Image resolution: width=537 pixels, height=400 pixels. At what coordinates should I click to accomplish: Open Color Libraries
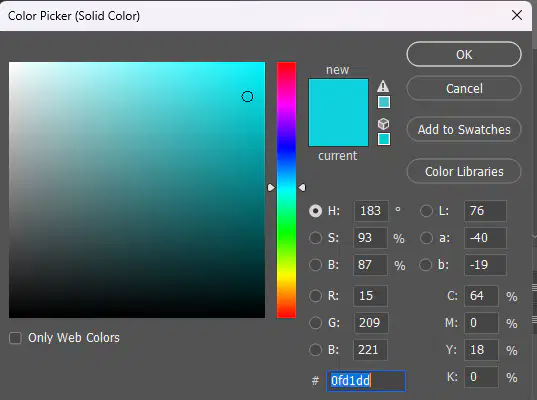(464, 171)
